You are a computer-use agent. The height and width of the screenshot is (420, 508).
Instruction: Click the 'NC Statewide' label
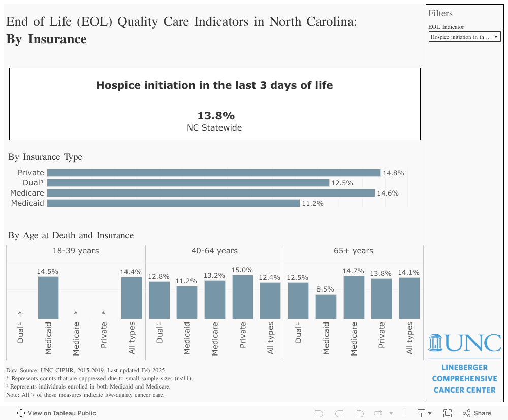214,127
